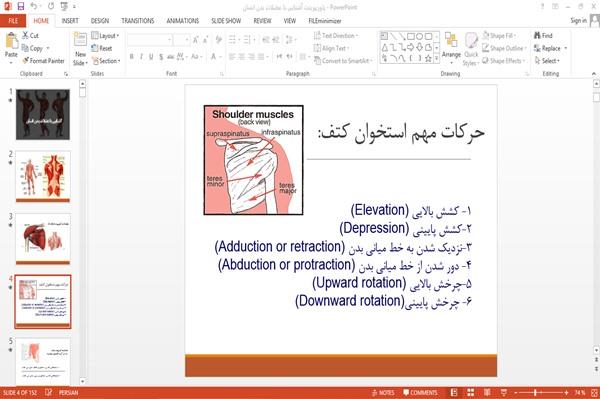Open the font name combo box
Image resolution: width=600 pixels, height=399 pixels.
click(150, 40)
